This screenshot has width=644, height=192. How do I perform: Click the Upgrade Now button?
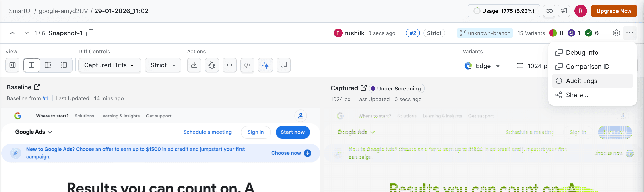click(613, 11)
